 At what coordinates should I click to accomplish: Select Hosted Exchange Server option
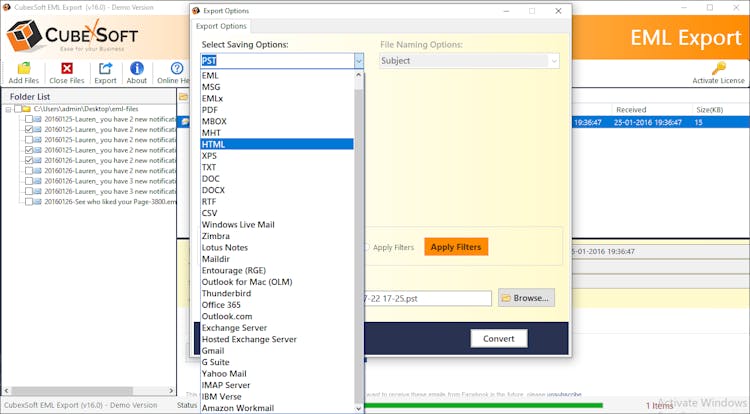click(277, 339)
